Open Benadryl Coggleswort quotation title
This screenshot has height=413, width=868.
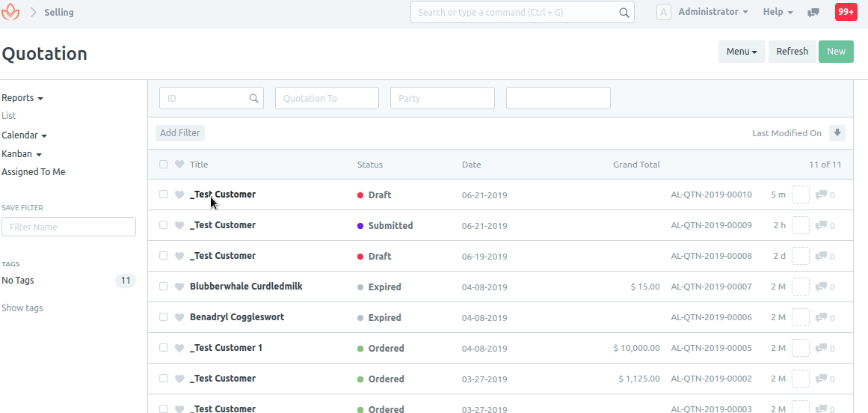click(237, 317)
